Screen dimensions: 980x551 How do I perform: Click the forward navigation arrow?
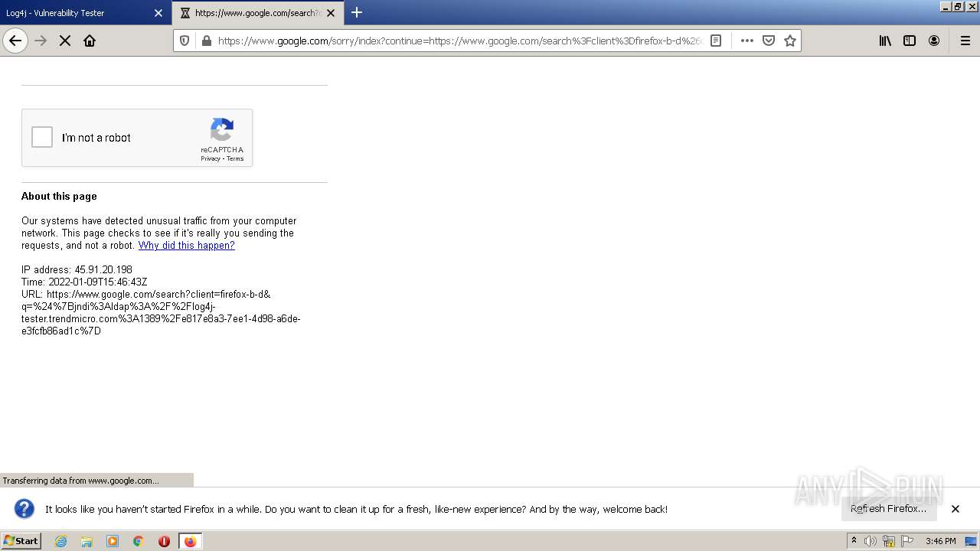41,41
